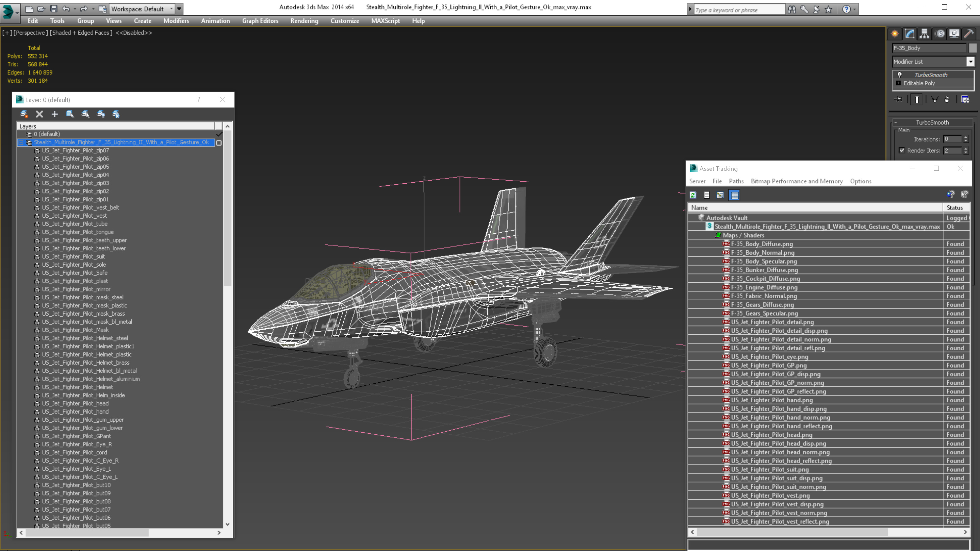Open the Modify command panel tab
This screenshot has width=980, height=551.
910,33
